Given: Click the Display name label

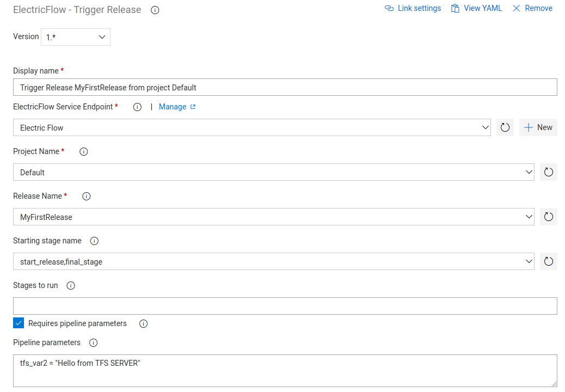Looking at the screenshot, I should 36,71.
